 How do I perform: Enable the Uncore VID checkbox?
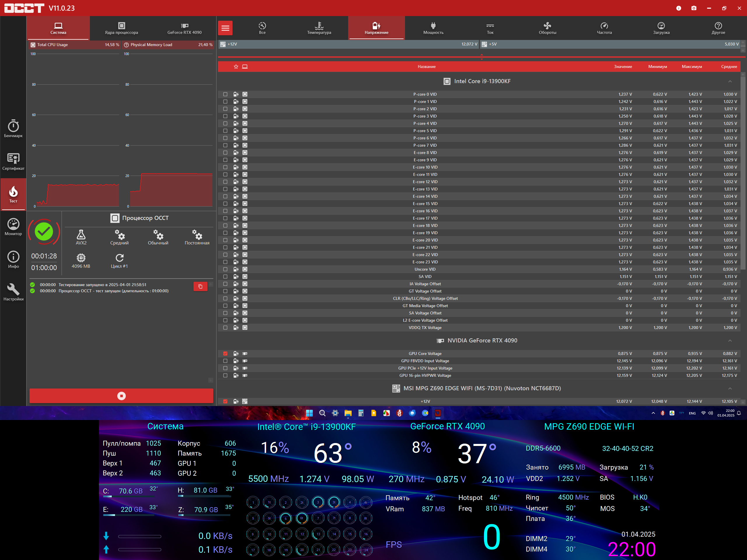[x=225, y=269]
